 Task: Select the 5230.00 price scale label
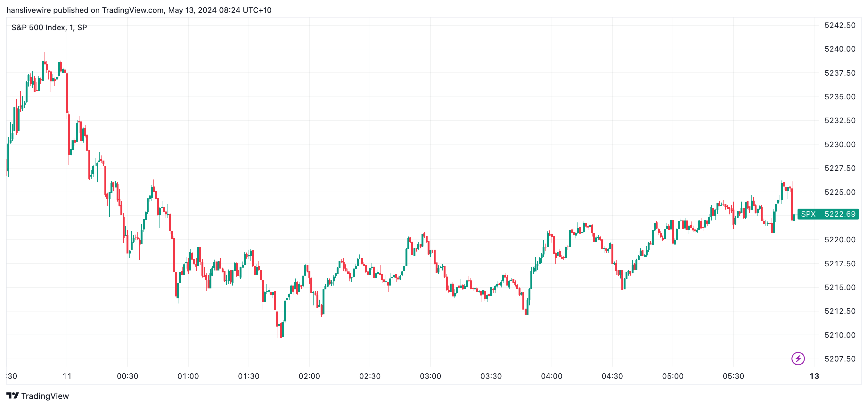[x=840, y=144]
